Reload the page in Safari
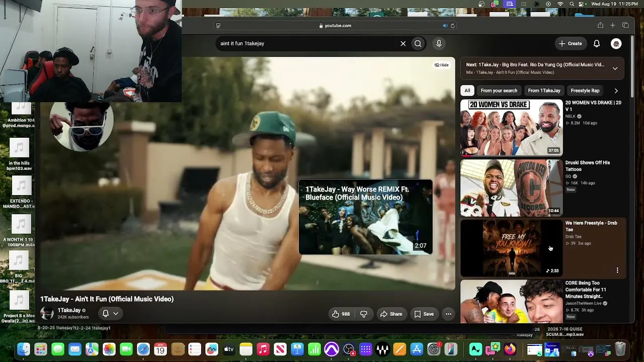Screen dimensions: 644x362 (453, 26)
